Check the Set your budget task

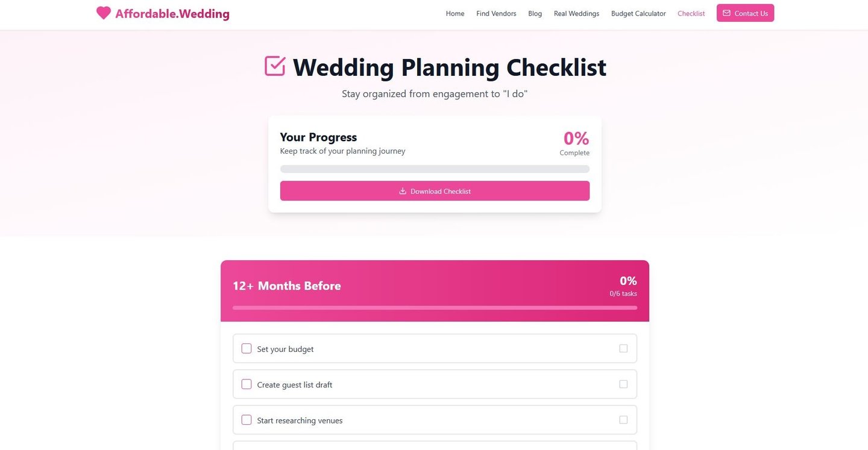pos(247,349)
